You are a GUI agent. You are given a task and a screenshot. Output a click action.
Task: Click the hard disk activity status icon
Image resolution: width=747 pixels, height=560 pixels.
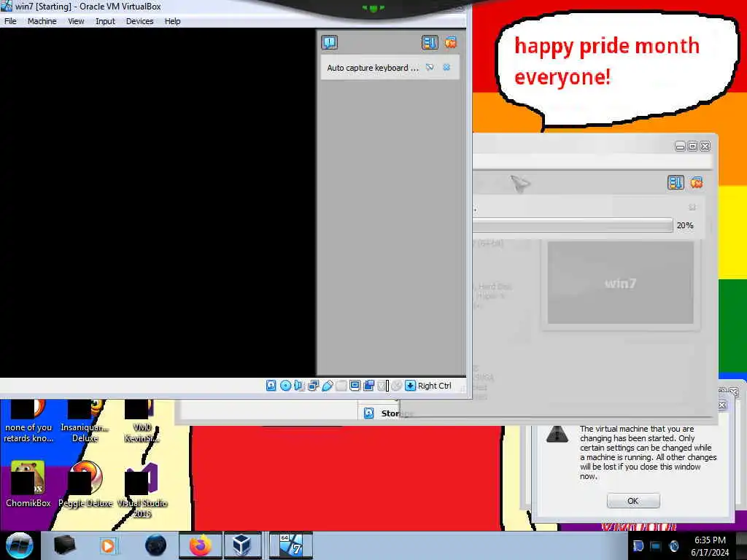click(271, 385)
